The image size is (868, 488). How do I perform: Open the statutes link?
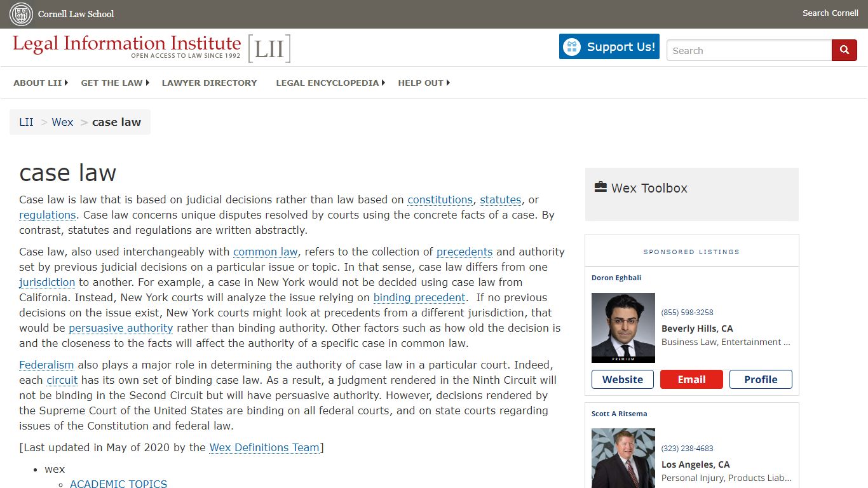click(500, 200)
